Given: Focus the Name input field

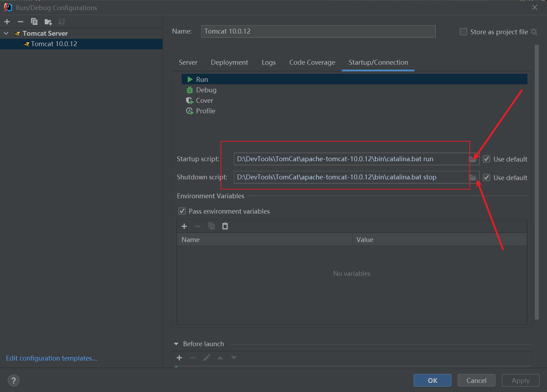Looking at the screenshot, I should click(x=318, y=31).
